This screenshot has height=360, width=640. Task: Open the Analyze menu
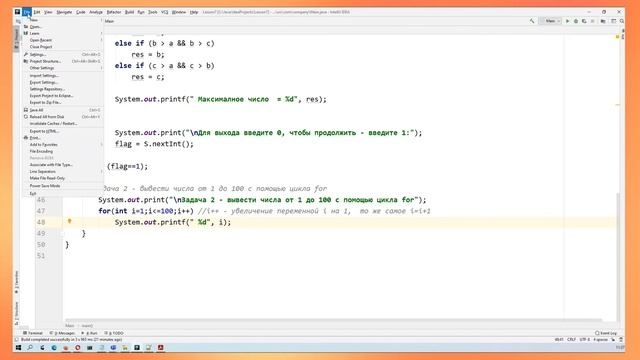96,12
